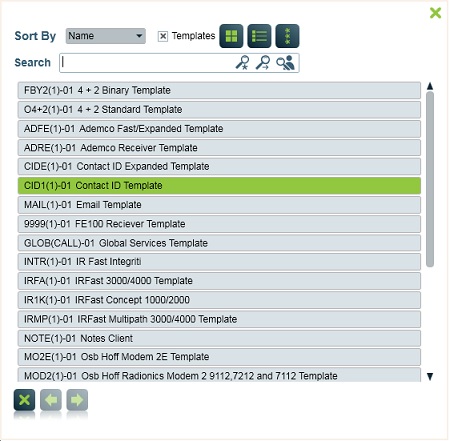Image resolution: width=450 pixels, height=441 pixels.
Task: Click the green X cancel button at bottom
Action: click(x=24, y=400)
